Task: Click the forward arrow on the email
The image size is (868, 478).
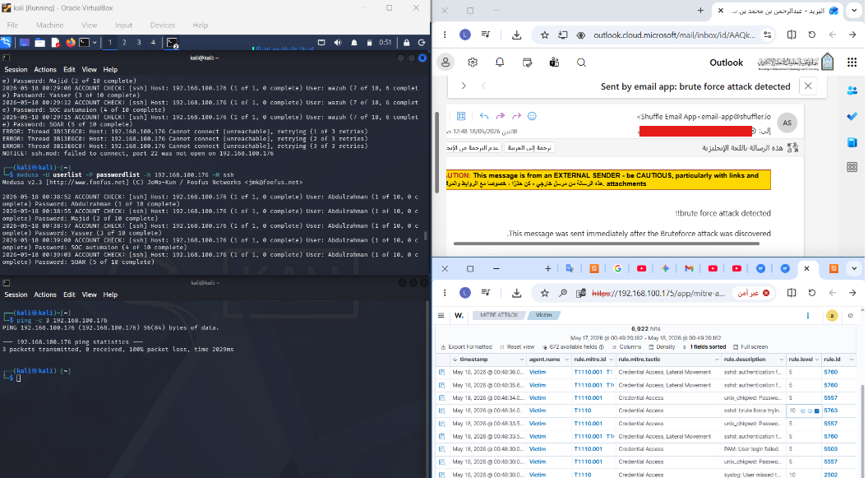Action: click(516, 116)
